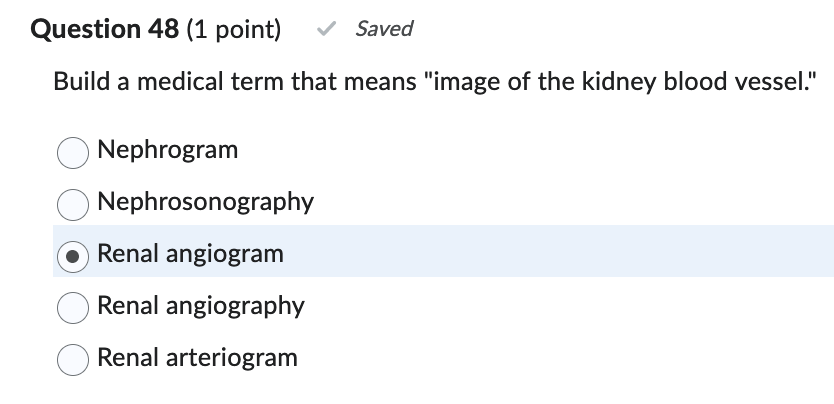The width and height of the screenshot is (834, 404).
Task: Mark the Renal arteriogram radio circle
Action: (x=73, y=358)
